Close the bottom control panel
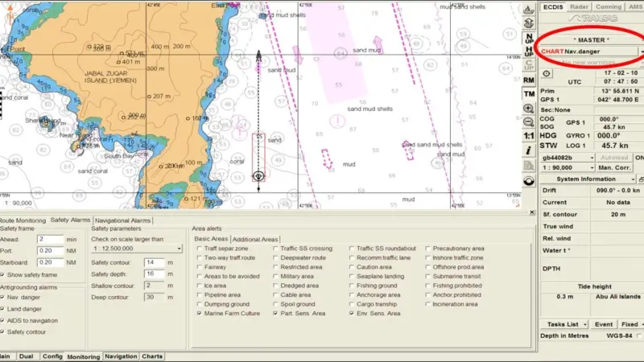Screen dimensions: 644x362 (532, 212)
